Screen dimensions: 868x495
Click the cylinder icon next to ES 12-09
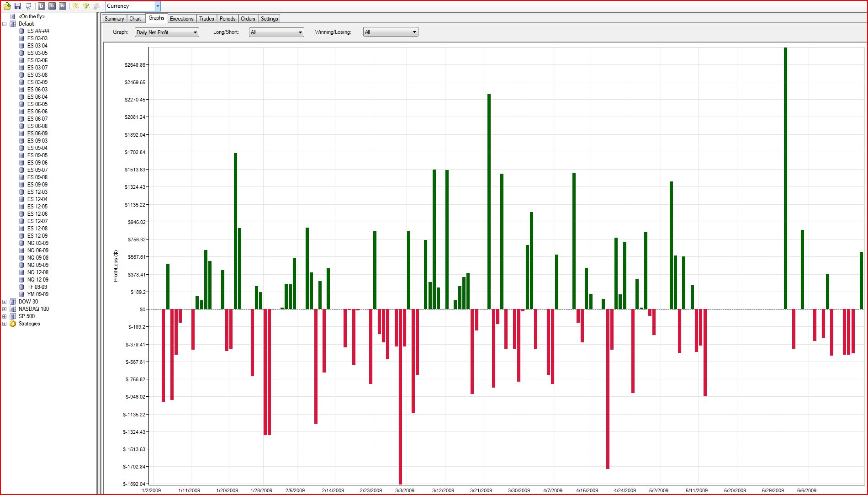[x=21, y=236]
